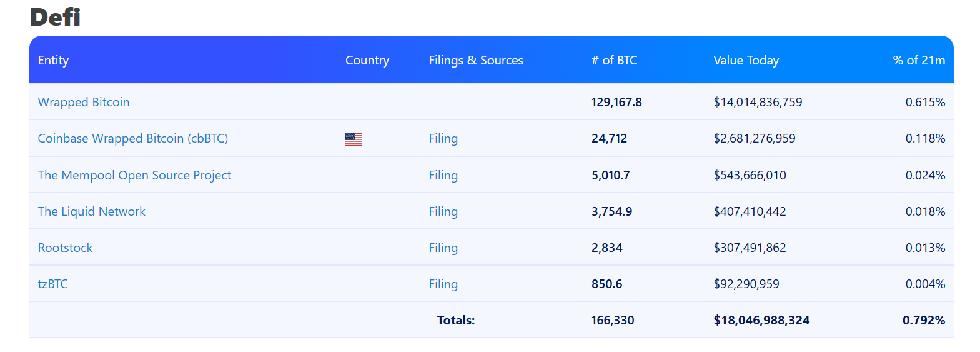This screenshot has height=352, width=980.
Task: Sort by the # of BTC column
Action: (614, 60)
